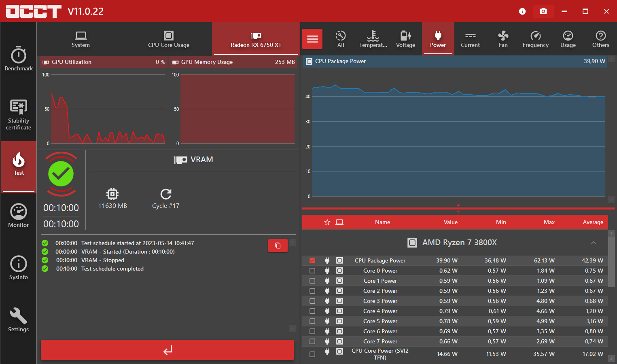The height and width of the screenshot is (364, 617).
Task: Open the Monitor gauge section
Action: point(19,216)
